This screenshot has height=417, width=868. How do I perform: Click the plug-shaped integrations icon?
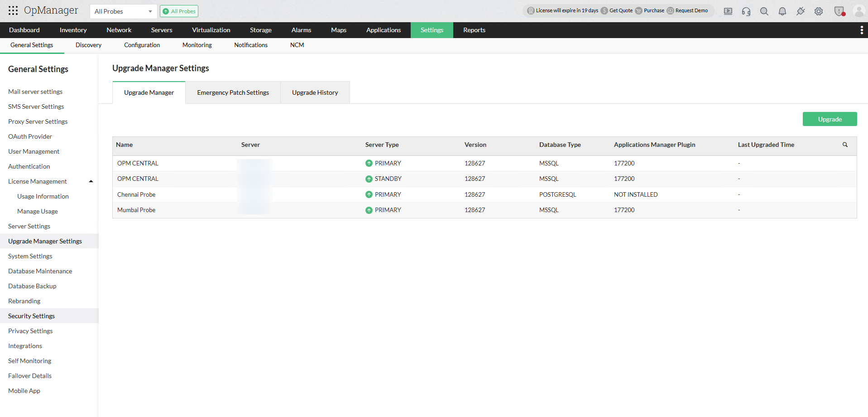(801, 11)
